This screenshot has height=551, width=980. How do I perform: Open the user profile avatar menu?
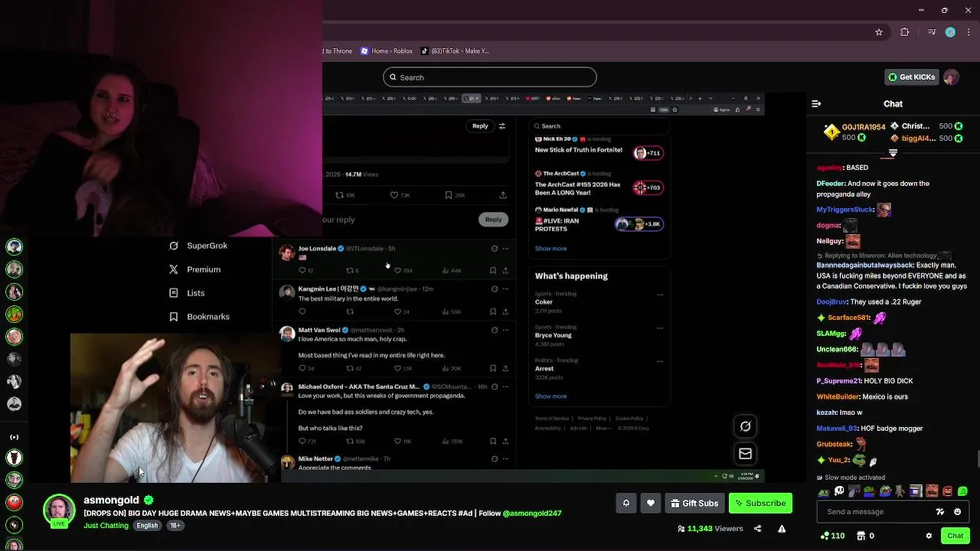tap(951, 77)
